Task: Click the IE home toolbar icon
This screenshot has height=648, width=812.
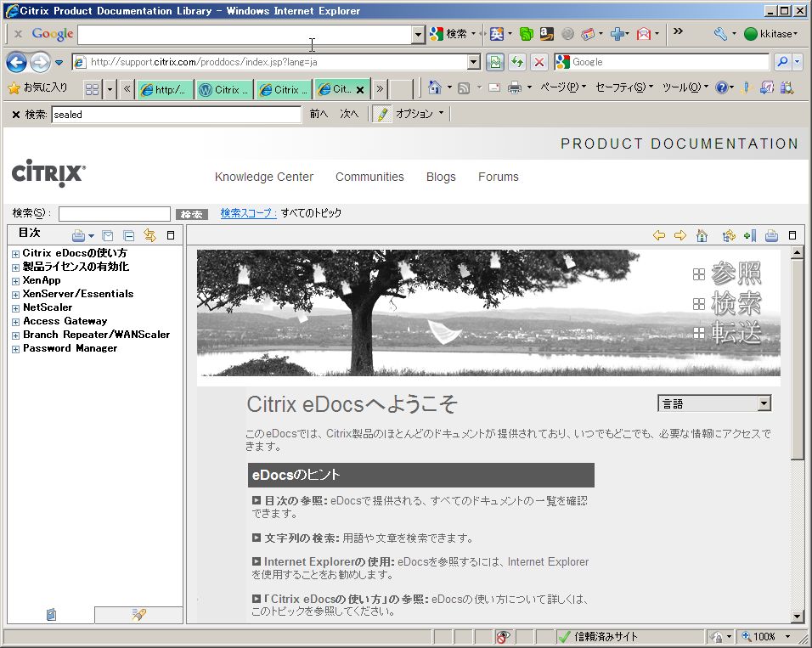Action: (x=435, y=87)
